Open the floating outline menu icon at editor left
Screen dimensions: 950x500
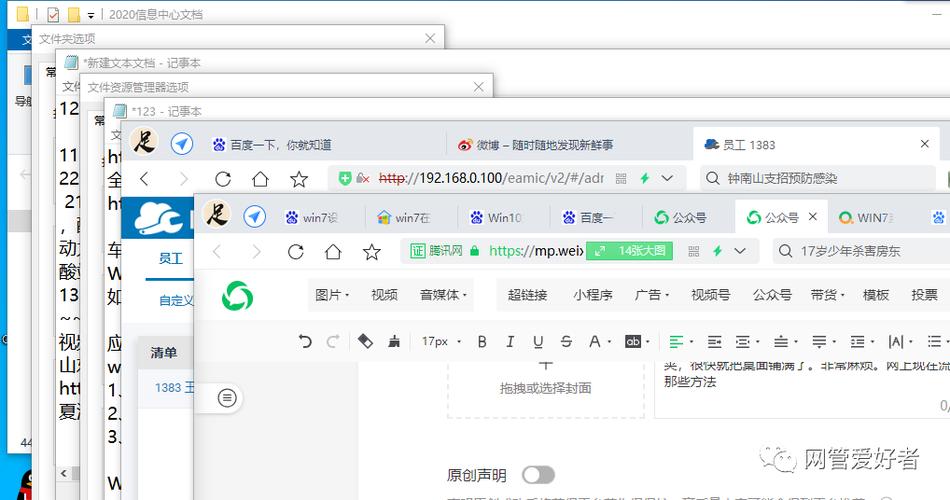(227, 398)
